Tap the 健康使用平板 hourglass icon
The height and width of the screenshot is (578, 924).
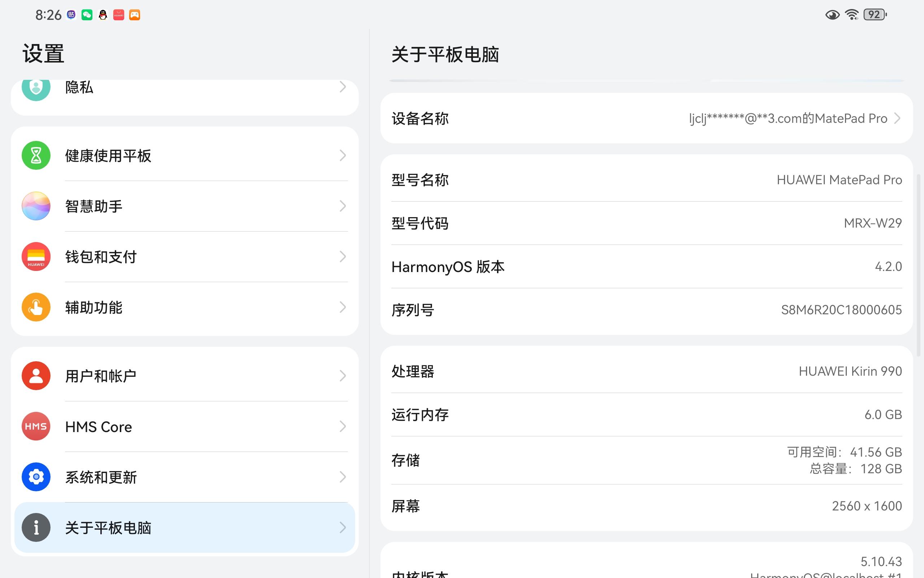pos(36,156)
